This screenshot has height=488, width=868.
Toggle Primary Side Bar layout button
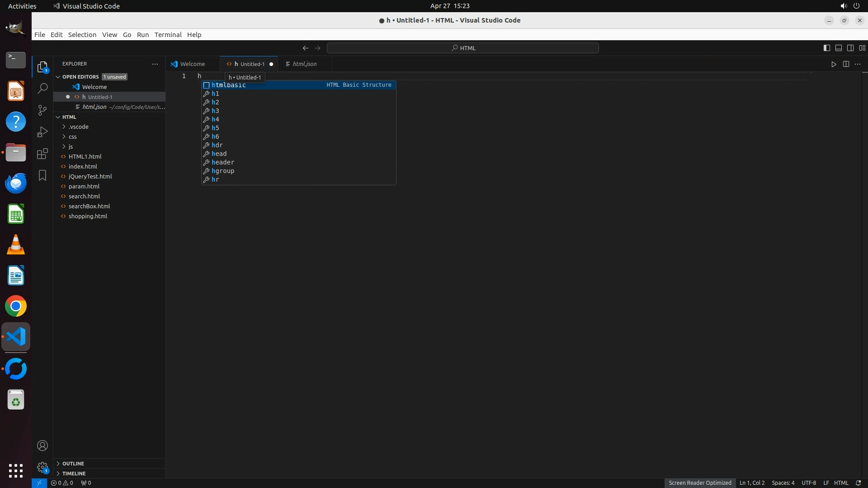(826, 48)
